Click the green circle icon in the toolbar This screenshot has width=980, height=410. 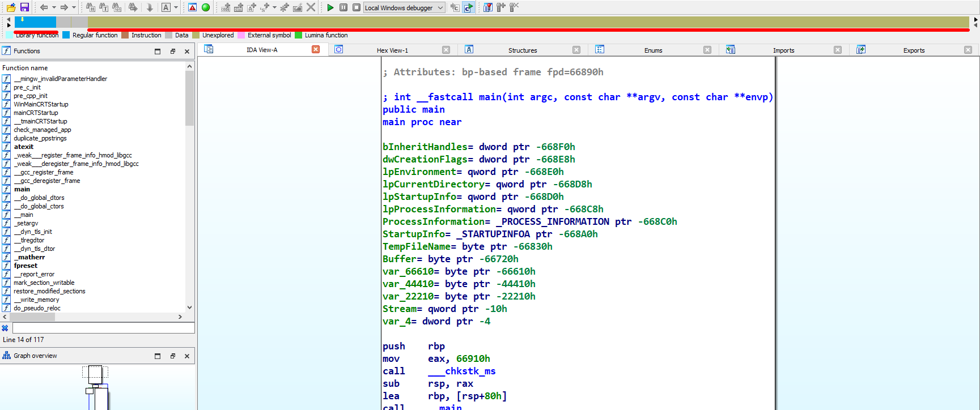pos(206,7)
